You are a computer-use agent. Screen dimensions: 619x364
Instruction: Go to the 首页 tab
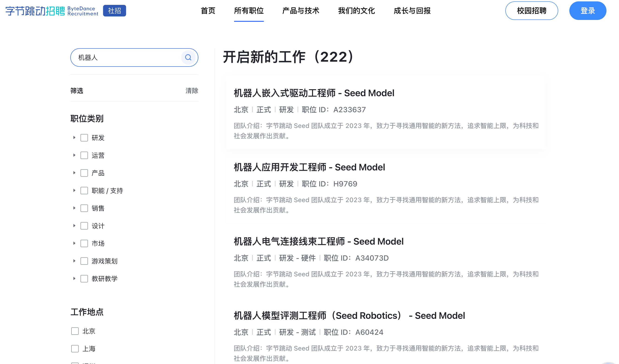coord(208,11)
